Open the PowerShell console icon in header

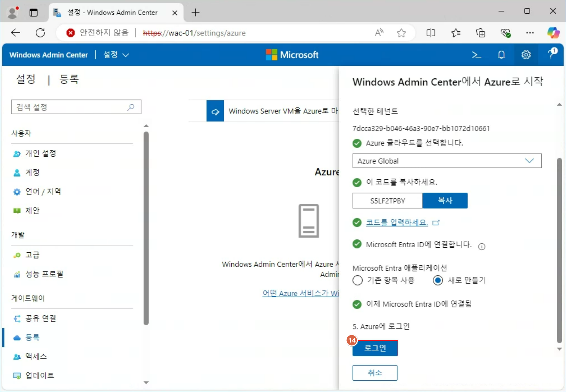(476, 55)
